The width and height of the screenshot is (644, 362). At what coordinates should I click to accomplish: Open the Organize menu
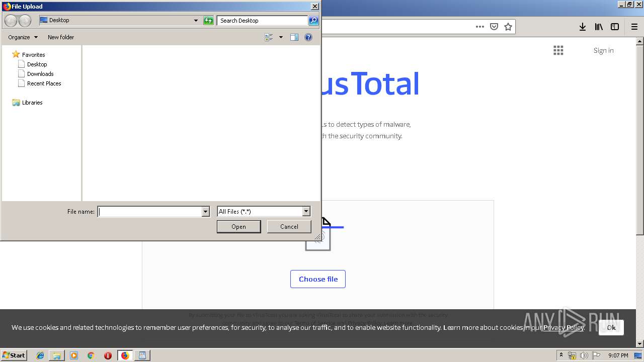click(23, 37)
